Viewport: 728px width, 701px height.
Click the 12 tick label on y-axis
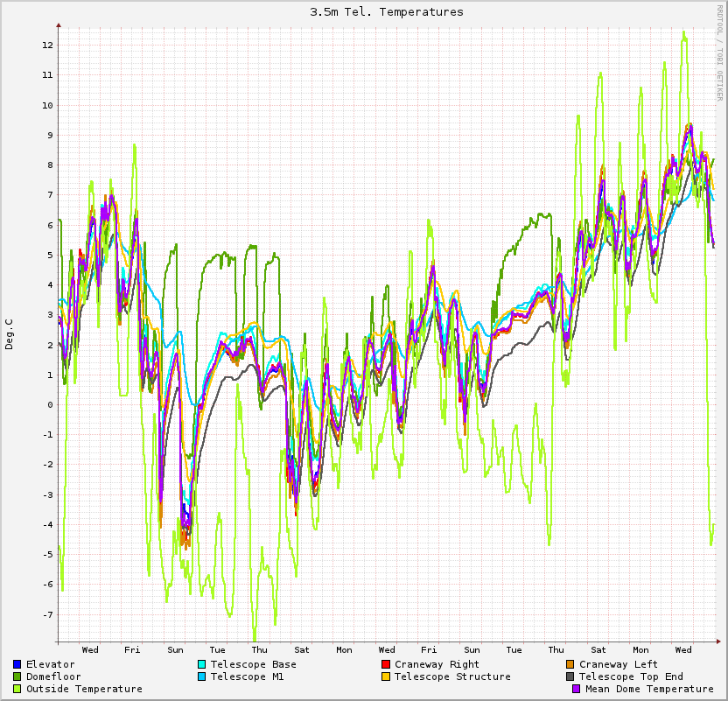pos(48,46)
